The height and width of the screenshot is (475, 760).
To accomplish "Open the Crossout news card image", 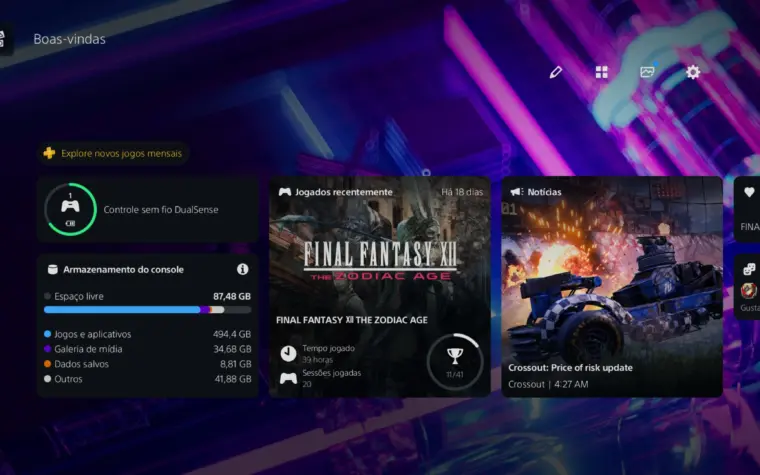I will 612,286.
